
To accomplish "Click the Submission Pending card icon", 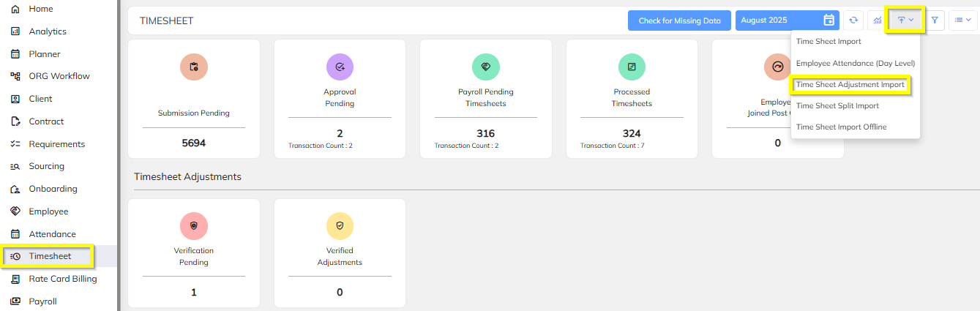I will (x=194, y=67).
